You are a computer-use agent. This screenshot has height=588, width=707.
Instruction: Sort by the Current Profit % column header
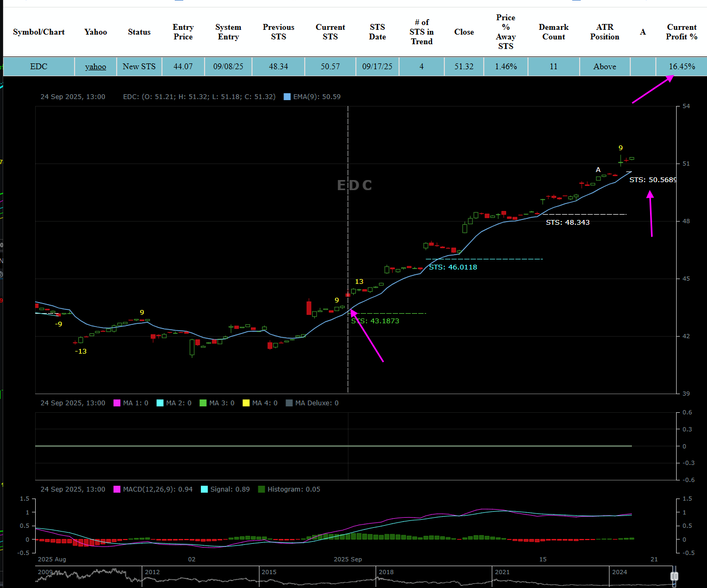pyautogui.click(x=681, y=32)
